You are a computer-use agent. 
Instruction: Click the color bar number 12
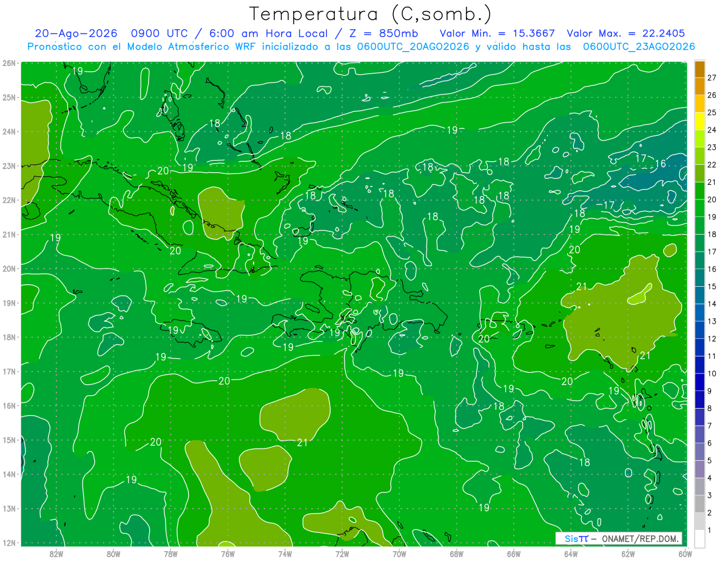tap(712, 339)
